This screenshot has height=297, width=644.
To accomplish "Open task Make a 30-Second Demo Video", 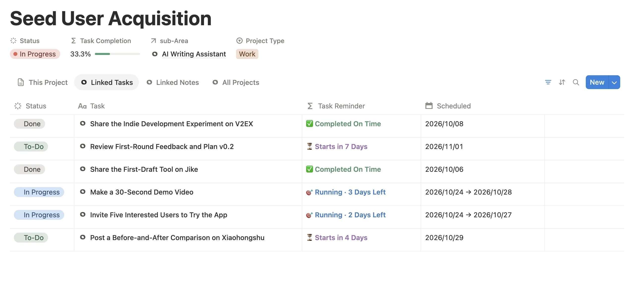I will (x=141, y=192).
